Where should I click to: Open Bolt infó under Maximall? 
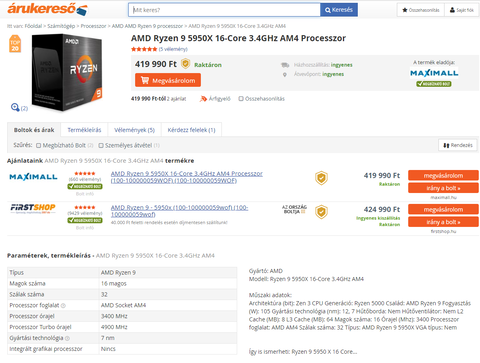click(x=85, y=194)
